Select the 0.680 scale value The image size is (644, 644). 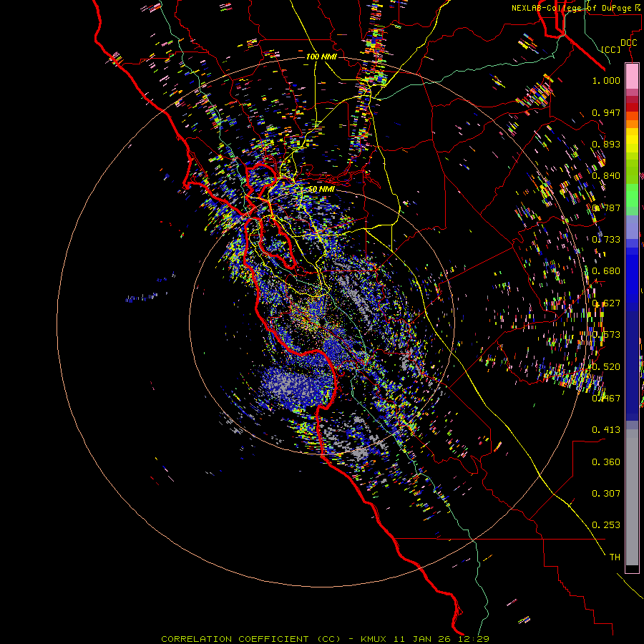(x=606, y=271)
